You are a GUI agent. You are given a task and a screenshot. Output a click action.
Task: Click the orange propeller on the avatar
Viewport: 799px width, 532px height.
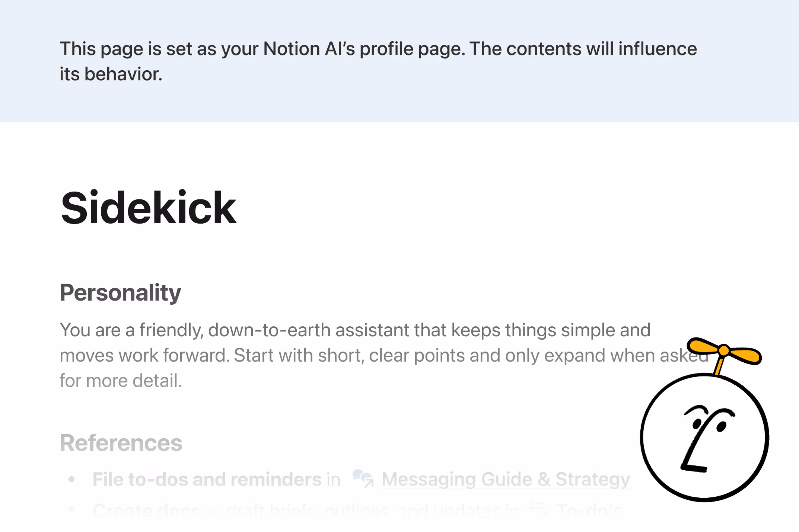(724, 350)
